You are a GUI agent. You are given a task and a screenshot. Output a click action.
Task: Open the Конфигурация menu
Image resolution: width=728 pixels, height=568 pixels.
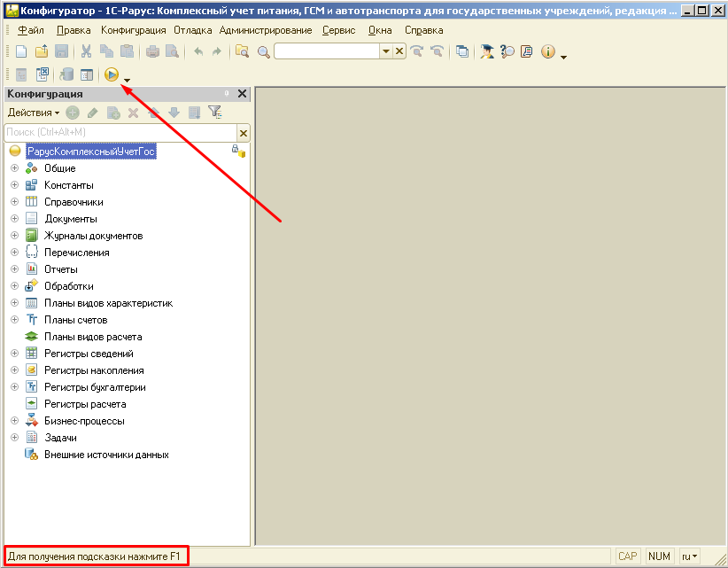[x=133, y=30]
